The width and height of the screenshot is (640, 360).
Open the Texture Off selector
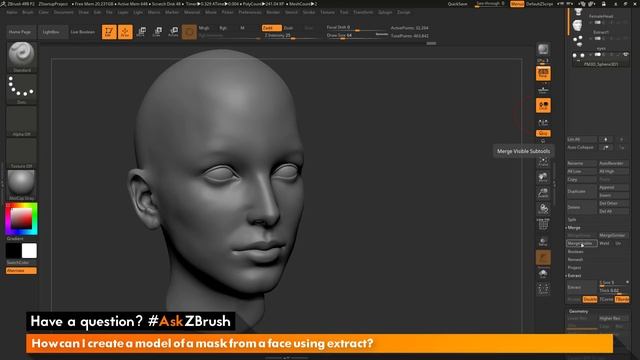click(x=22, y=153)
